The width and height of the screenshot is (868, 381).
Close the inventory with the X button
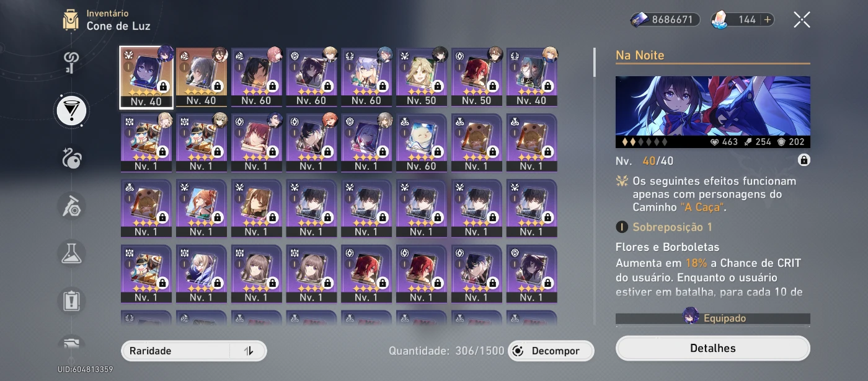point(802,20)
